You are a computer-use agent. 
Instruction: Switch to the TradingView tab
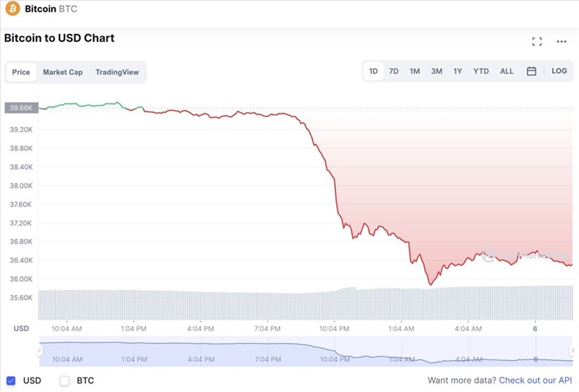[117, 72]
